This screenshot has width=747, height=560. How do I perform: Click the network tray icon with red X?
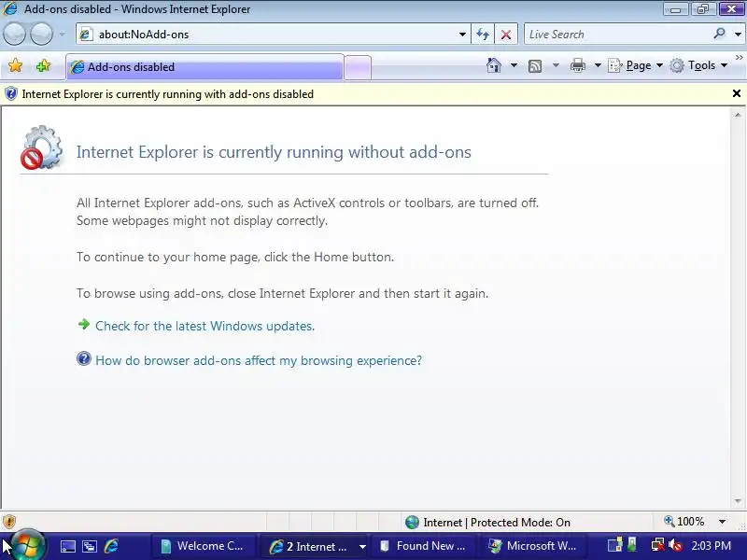click(658, 545)
